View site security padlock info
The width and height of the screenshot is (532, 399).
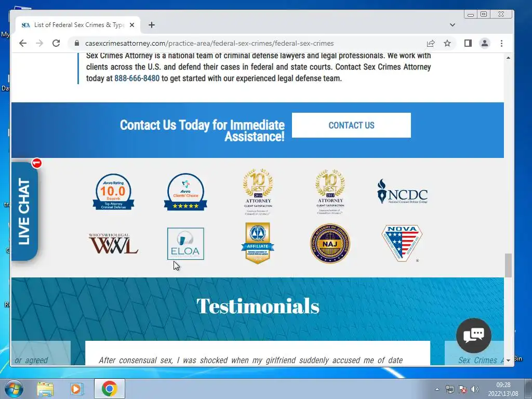pyautogui.click(x=77, y=44)
